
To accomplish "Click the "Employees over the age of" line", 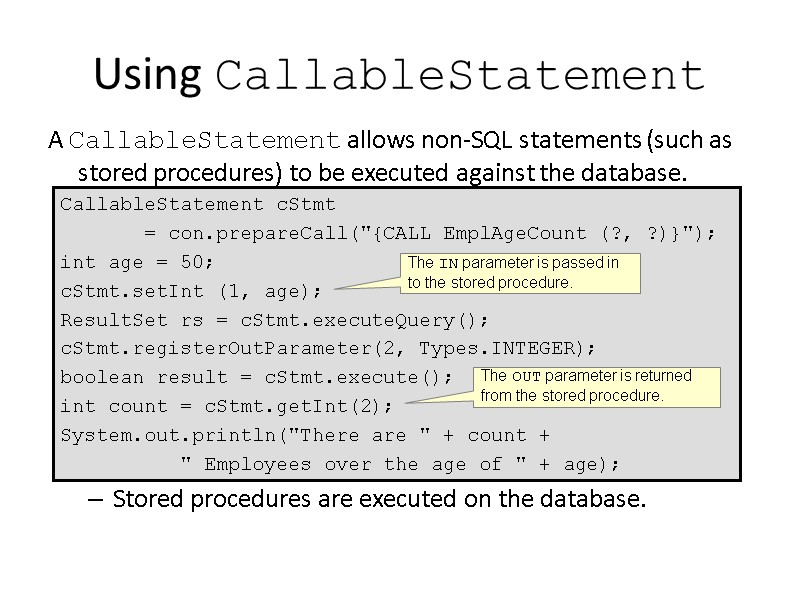I will tap(400, 465).
